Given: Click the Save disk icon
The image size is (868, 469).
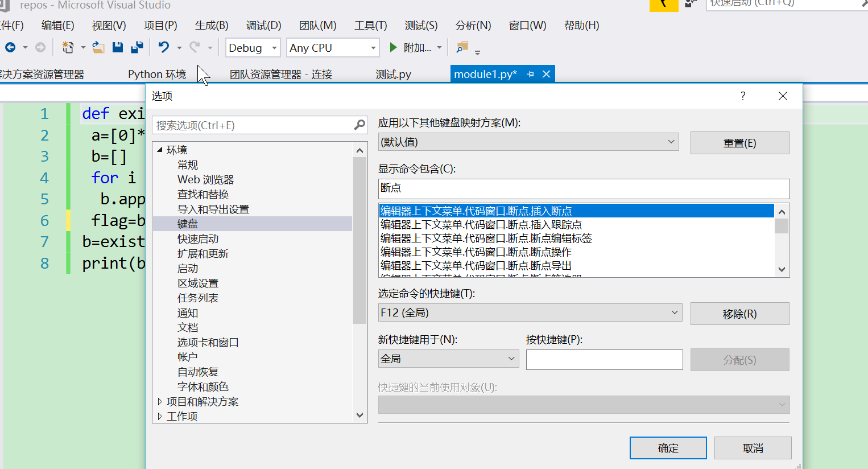Looking at the screenshot, I should [118, 48].
